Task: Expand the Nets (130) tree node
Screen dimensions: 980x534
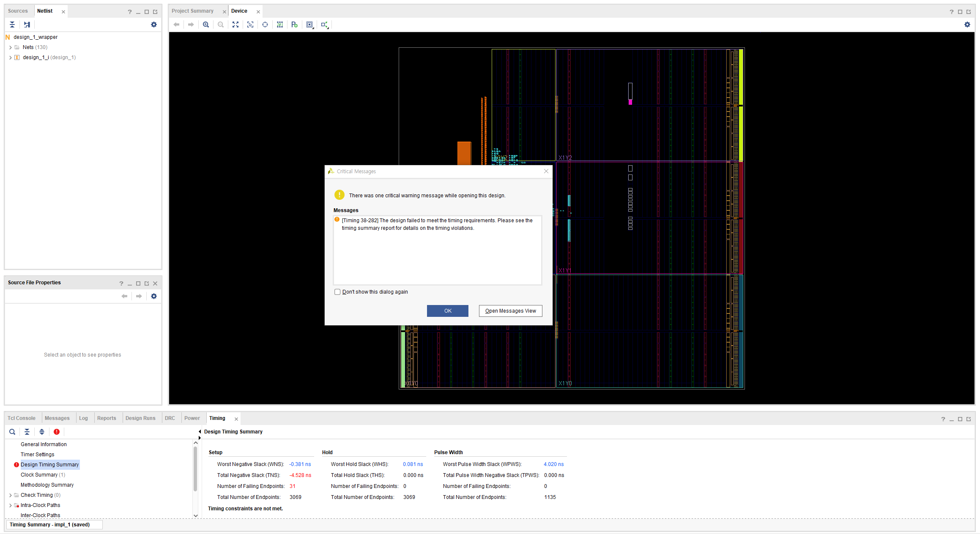Action: coord(11,47)
